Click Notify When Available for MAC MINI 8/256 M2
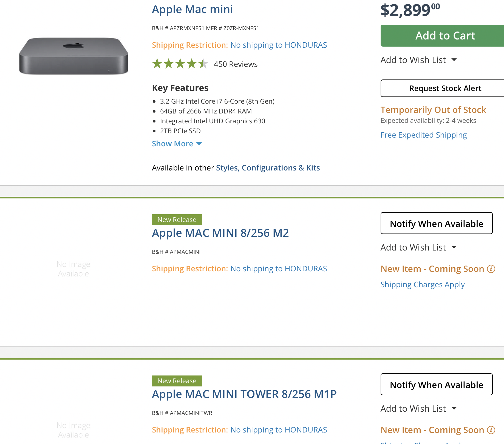 point(436,223)
